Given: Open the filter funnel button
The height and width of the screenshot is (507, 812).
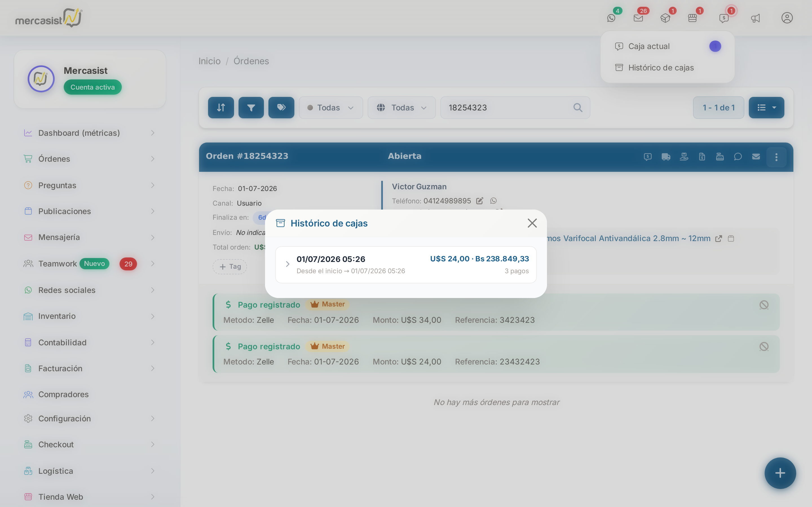Looking at the screenshot, I should (x=251, y=108).
